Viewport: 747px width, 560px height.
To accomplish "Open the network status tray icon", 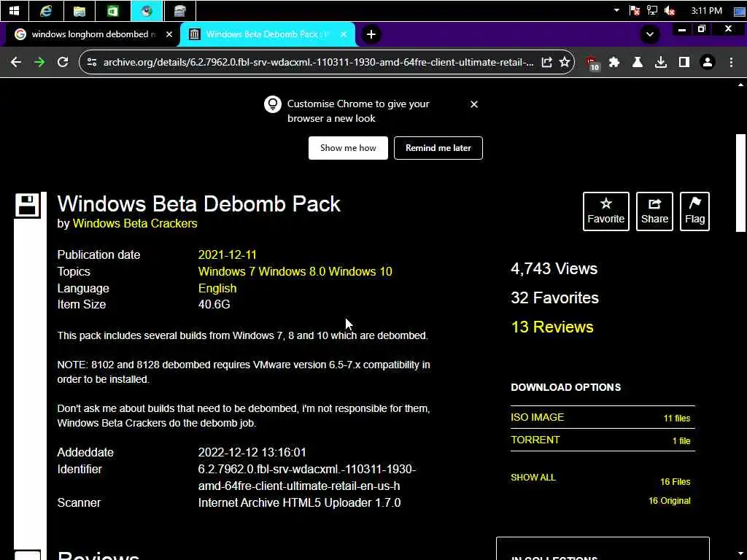I will point(651,10).
